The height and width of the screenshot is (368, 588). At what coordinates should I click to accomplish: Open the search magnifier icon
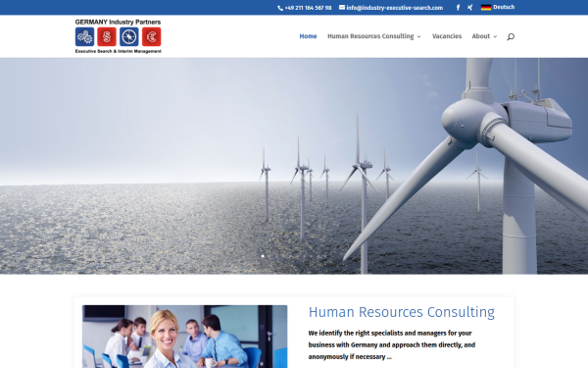[x=511, y=36]
